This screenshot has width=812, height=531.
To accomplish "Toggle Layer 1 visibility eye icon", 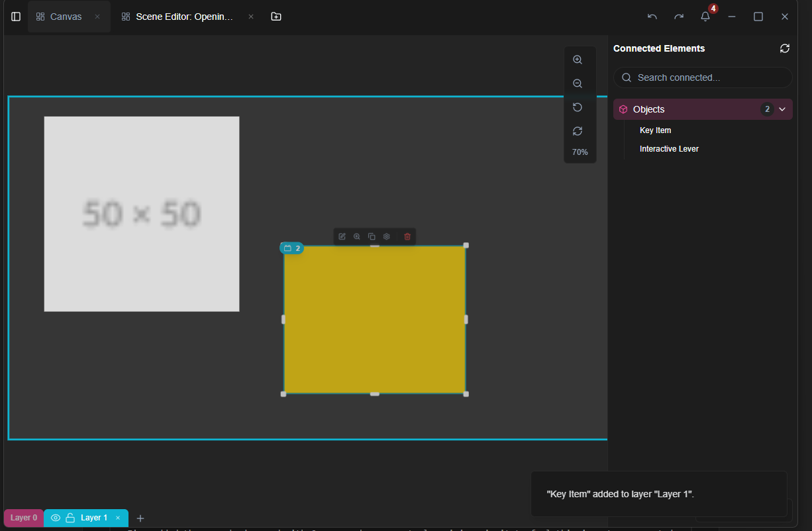I will point(56,518).
